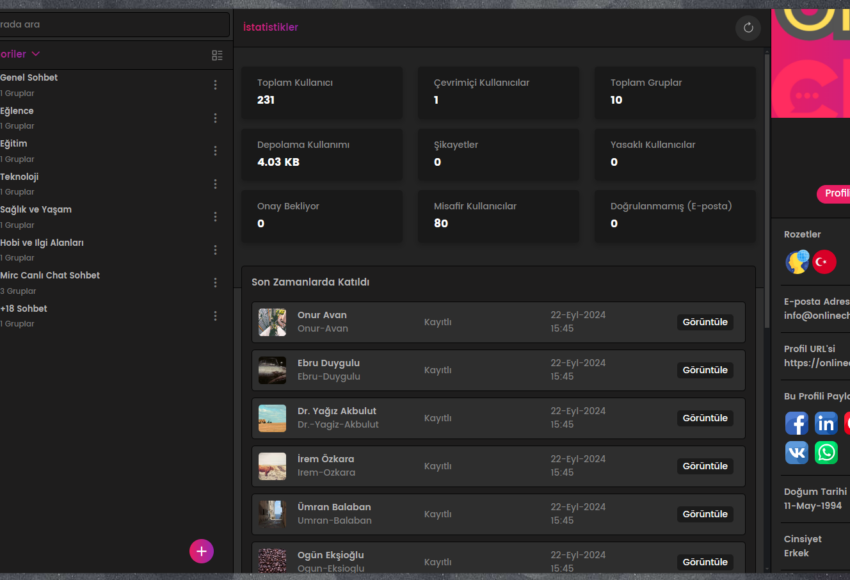View Onur Avan's profile

[705, 322]
